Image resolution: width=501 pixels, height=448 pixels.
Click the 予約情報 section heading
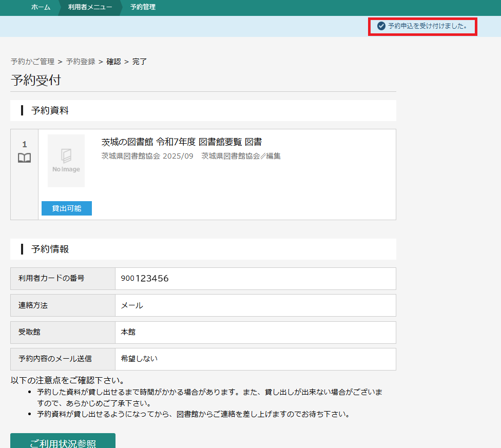coord(50,249)
